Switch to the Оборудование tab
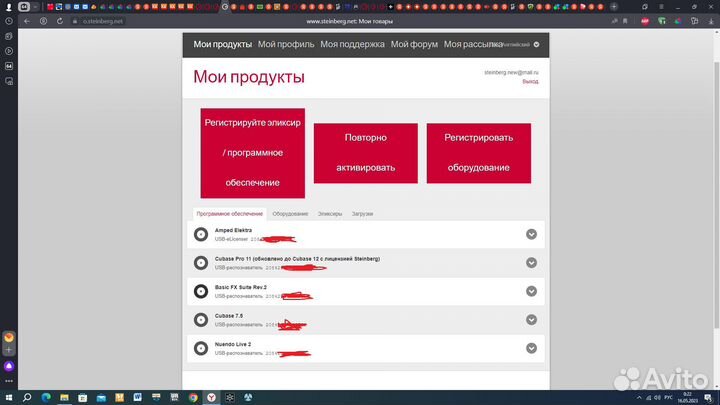 click(x=290, y=214)
